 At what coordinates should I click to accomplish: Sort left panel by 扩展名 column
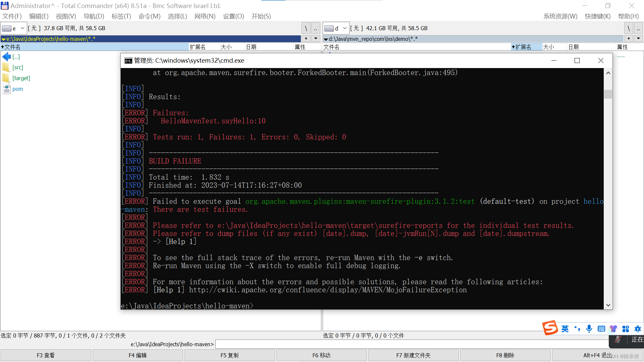[x=204, y=47]
